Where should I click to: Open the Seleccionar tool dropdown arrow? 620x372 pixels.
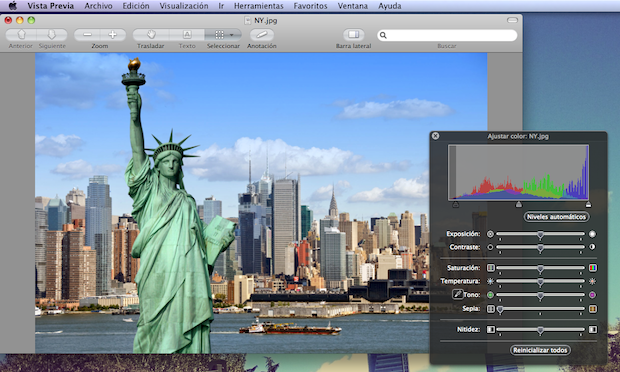(x=232, y=35)
